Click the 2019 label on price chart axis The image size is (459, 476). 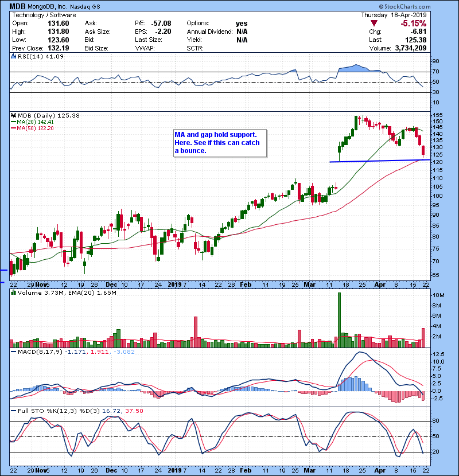coord(174,285)
